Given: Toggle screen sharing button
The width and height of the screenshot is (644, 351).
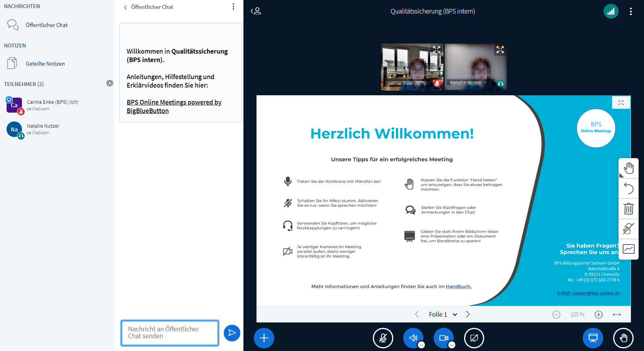Looking at the screenshot, I should (474, 338).
